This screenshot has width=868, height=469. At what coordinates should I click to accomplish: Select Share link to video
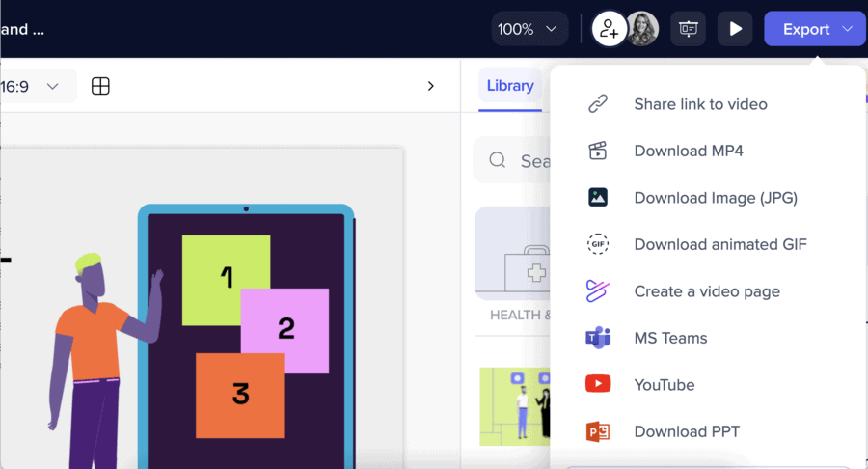click(x=700, y=104)
